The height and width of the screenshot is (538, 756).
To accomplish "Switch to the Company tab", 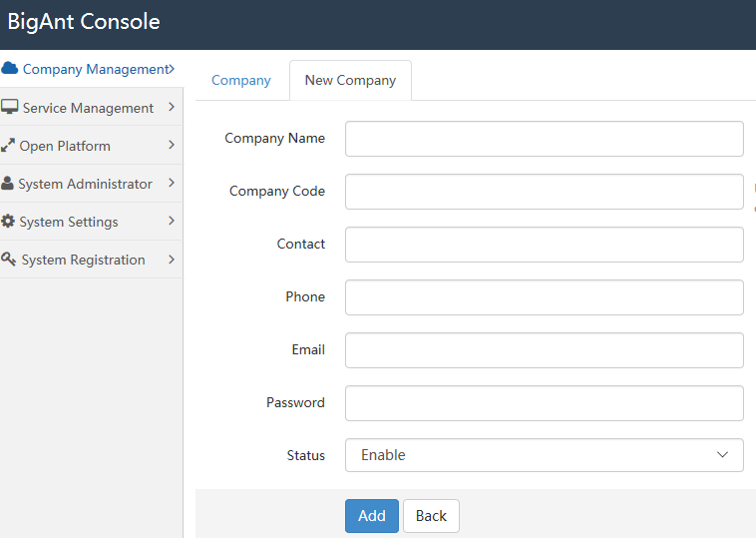I will pos(241,81).
